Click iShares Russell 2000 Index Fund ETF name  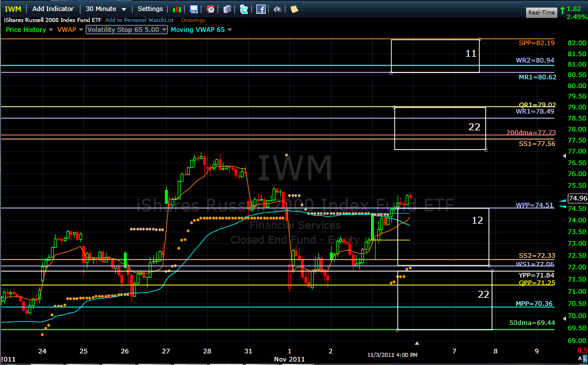point(53,20)
